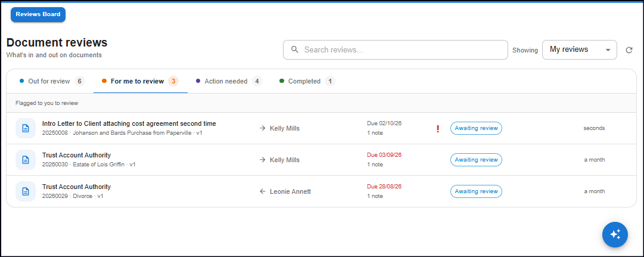
Task: Open the My reviews dropdown
Action: (580, 49)
